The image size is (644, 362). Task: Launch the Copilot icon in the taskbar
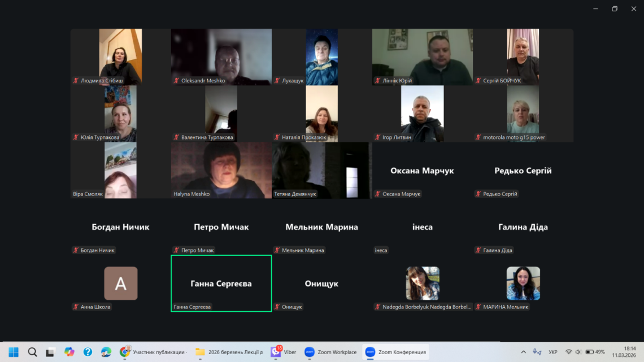pos(69,352)
